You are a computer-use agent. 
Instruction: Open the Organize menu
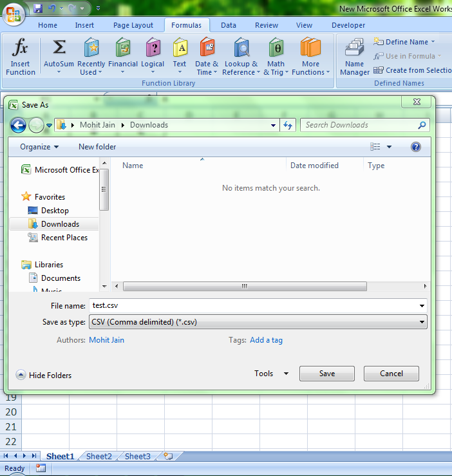[39, 147]
